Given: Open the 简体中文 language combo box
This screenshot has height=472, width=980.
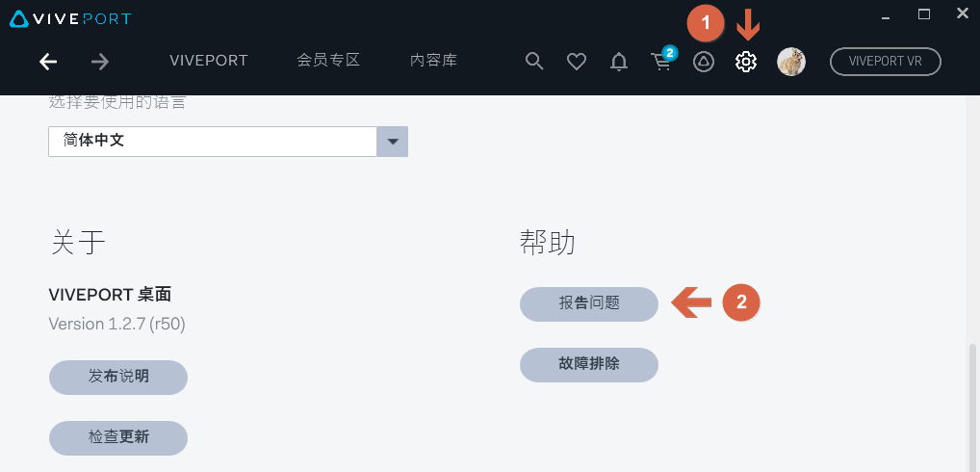Looking at the screenshot, I should pos(228,142).
